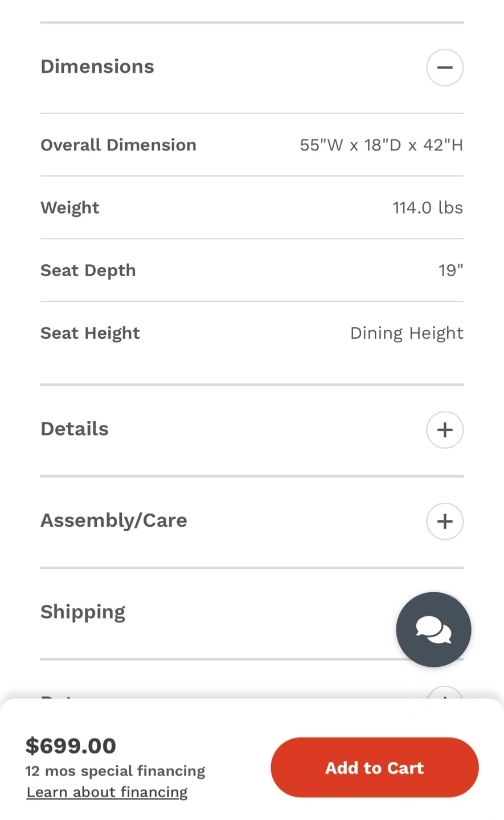
Task: Open the Details section heading
Action: (75, 429)
